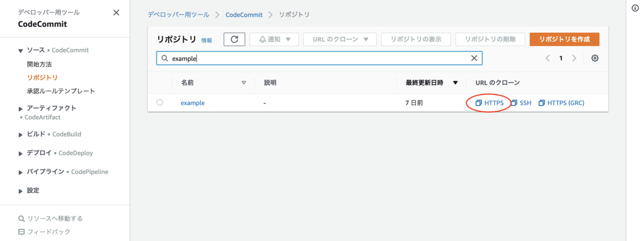Focus the repository search field
Image resolution: width=644 pixels, height=241 pixels.
coord(319,58)
